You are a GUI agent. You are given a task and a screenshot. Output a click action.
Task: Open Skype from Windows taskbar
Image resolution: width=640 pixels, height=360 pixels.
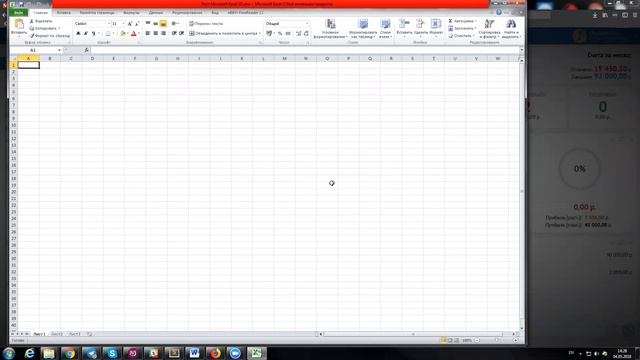point(111,353)
